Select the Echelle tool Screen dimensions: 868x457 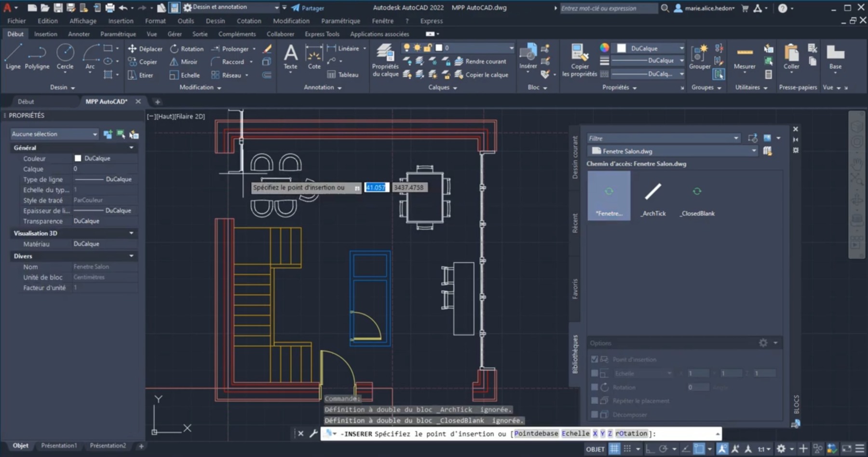pos(185,75)
